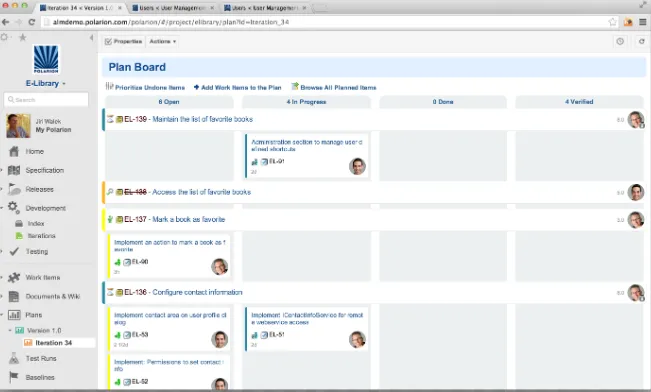
Task: Open EL-137 Mark a book as favorite
Action: coord(174,219)
